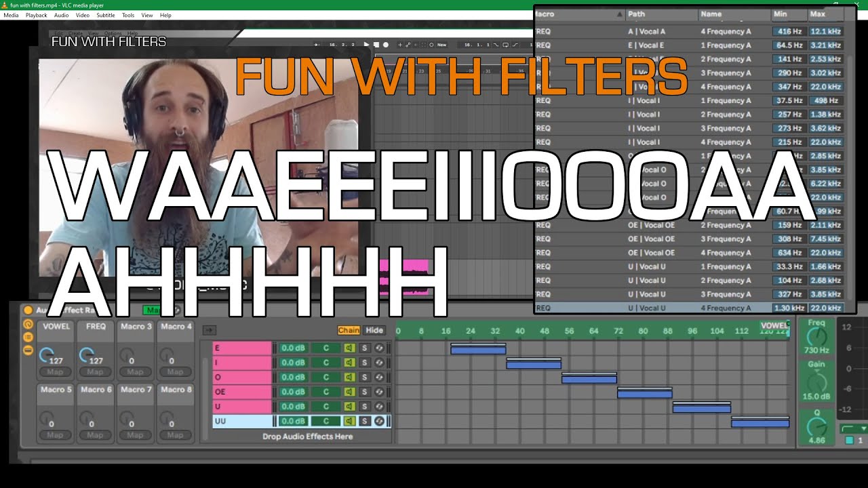Click the Ableton transport play icon
868x488 pixels.
(366, 45)
